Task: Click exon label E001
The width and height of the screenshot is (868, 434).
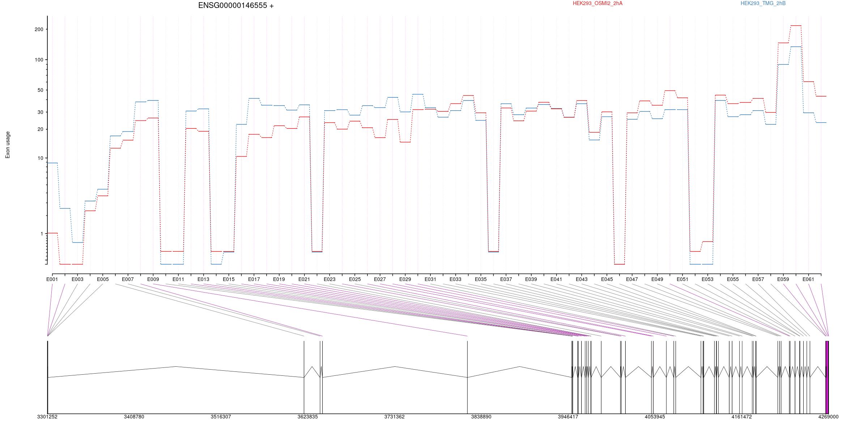Action: point(52,279)
